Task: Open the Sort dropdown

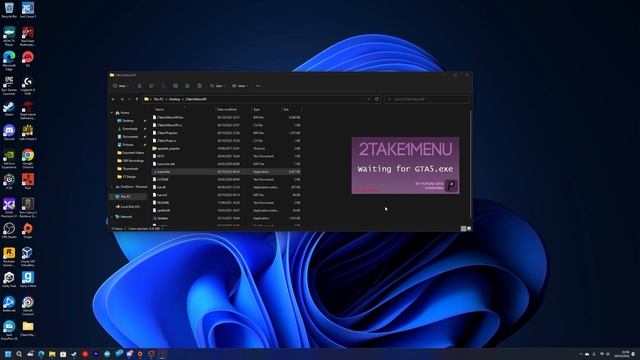Action: pyautogui.click(x=217, y=86)
